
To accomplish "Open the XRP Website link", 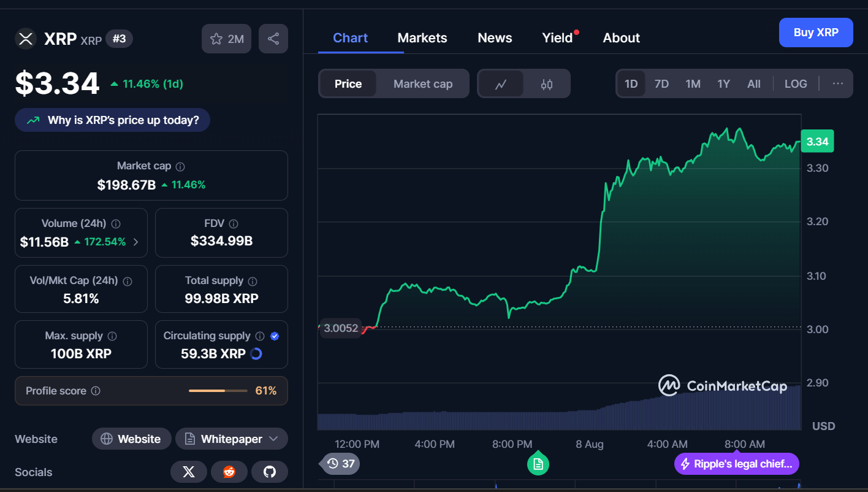I will 131,439.
